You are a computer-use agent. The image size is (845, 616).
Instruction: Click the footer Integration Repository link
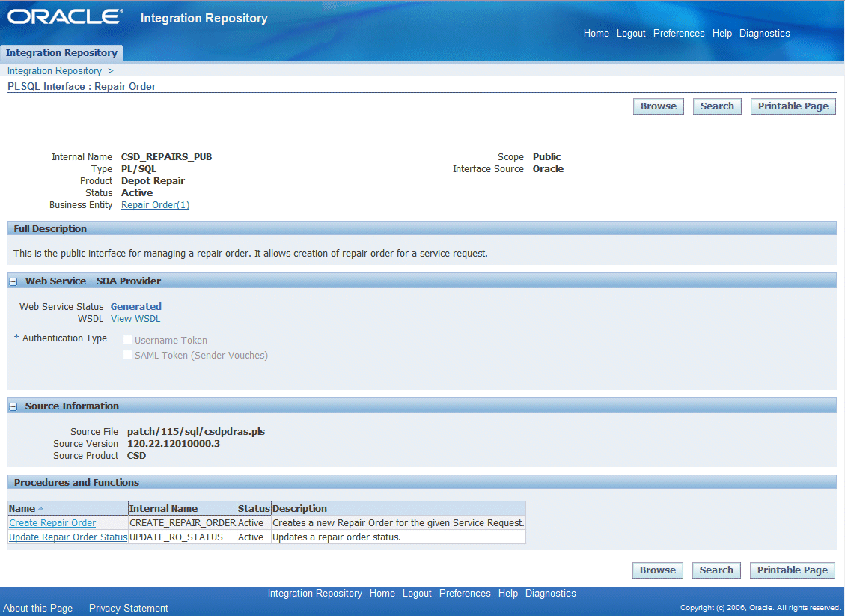tap(314, 594)
